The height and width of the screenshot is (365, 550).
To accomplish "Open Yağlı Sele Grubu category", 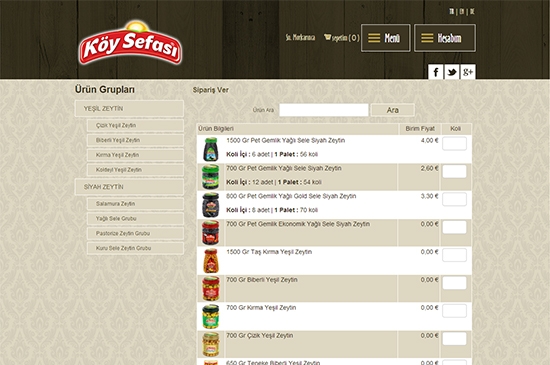I will click(135, 218).
